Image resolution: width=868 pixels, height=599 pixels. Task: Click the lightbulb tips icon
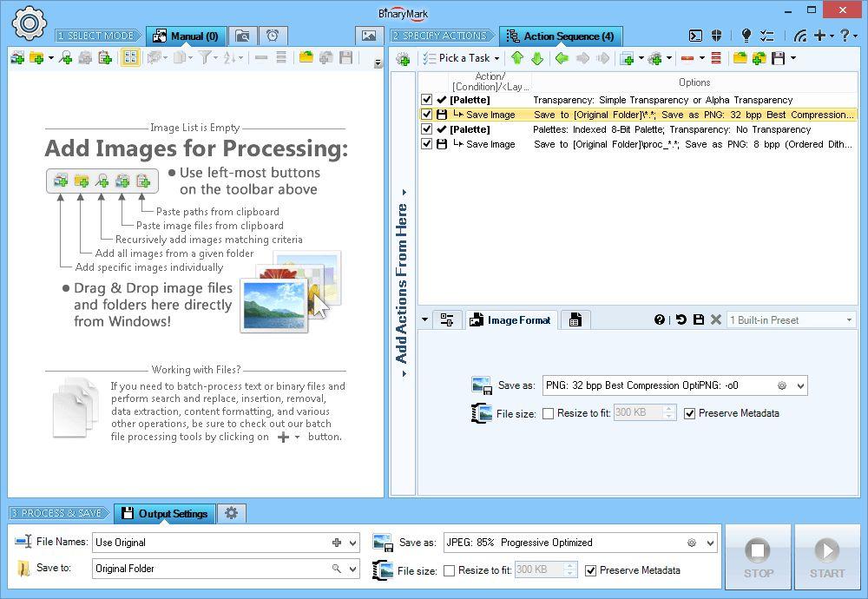pos(746,36)
